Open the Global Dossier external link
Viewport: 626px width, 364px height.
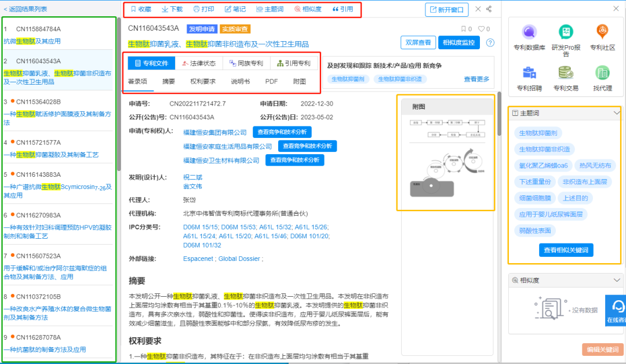[x=239, y=259]
